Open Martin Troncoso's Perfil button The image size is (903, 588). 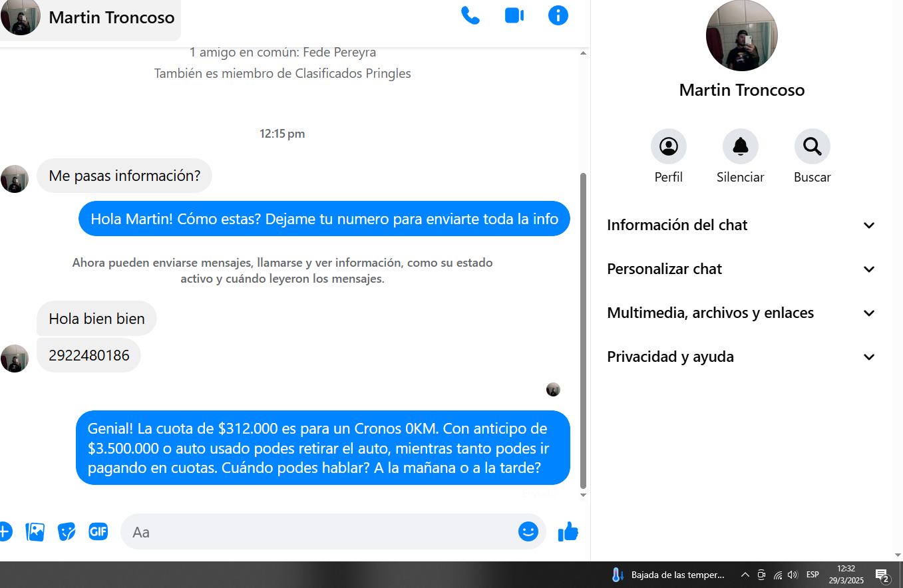tap(668, 146)
